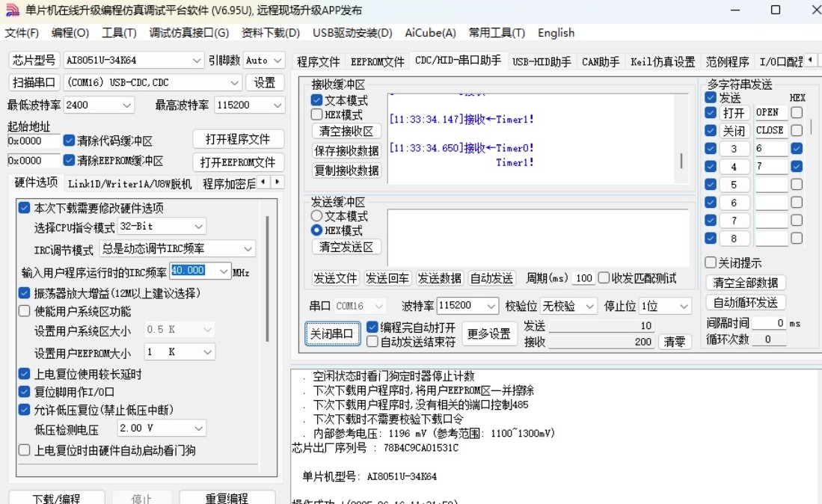Expand the 低压检测电压 2.00 V dropdown
822x504 pixels.
tap(198, 428)
